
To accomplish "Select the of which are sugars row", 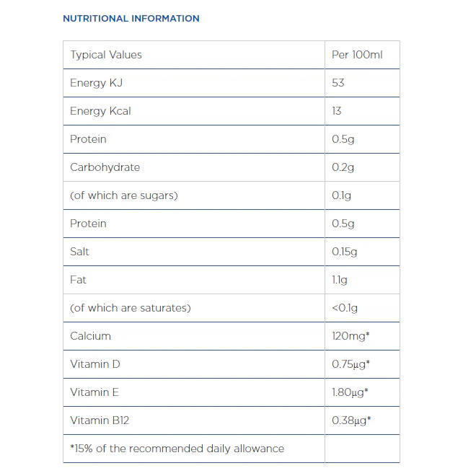I will pyautogui.click(x=232, y=195).
